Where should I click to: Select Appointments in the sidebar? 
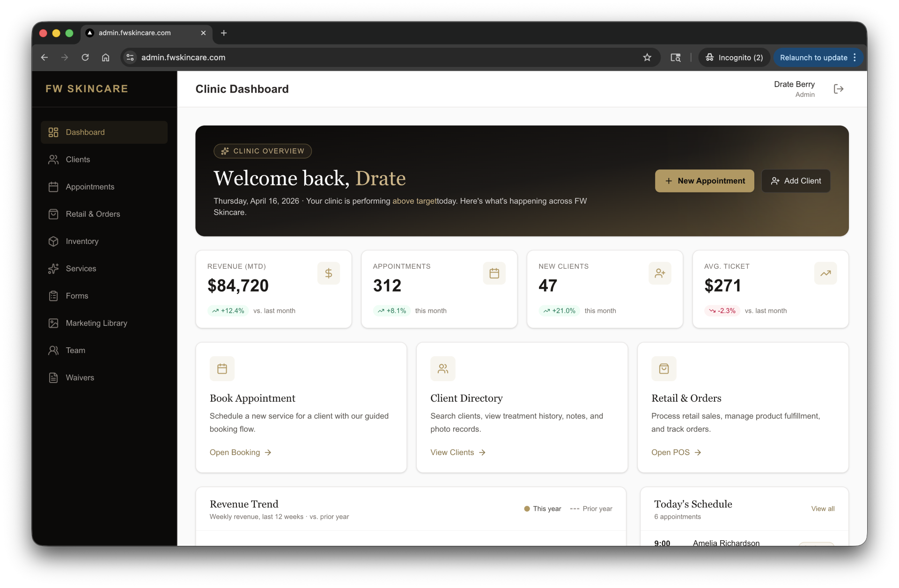click(x=90, y=187)
